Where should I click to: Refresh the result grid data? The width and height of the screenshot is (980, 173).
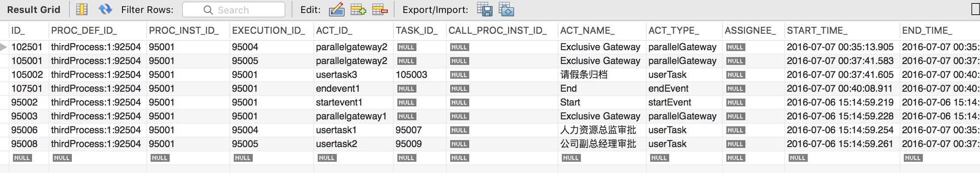point(105,10)
